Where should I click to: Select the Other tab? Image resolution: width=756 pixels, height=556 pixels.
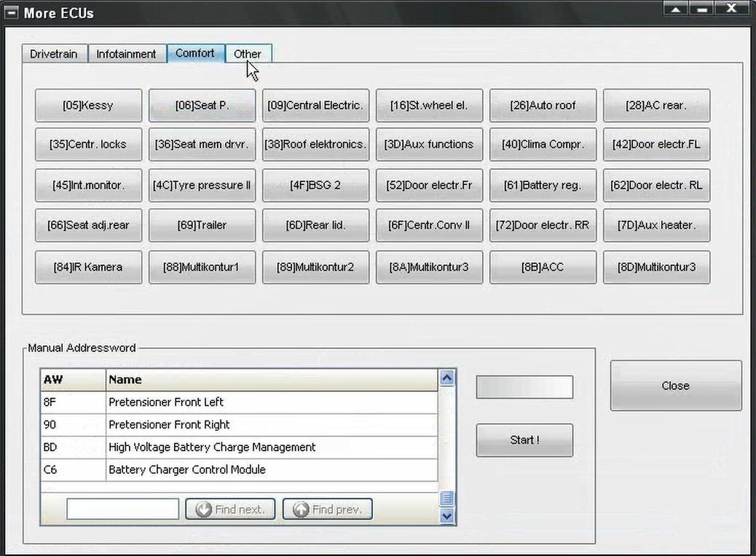[x=248, y=54]
